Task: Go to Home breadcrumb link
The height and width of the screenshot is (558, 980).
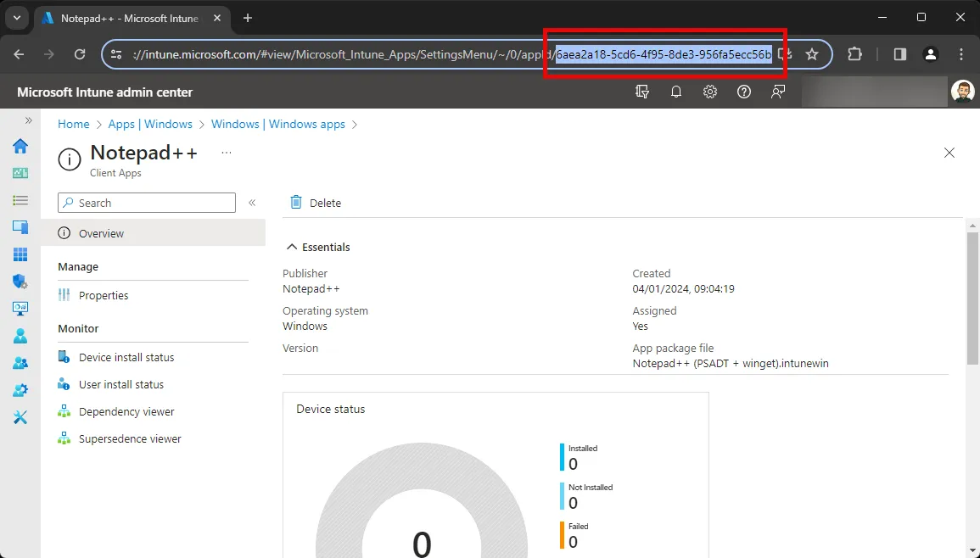Action: (x=74, y=124)
